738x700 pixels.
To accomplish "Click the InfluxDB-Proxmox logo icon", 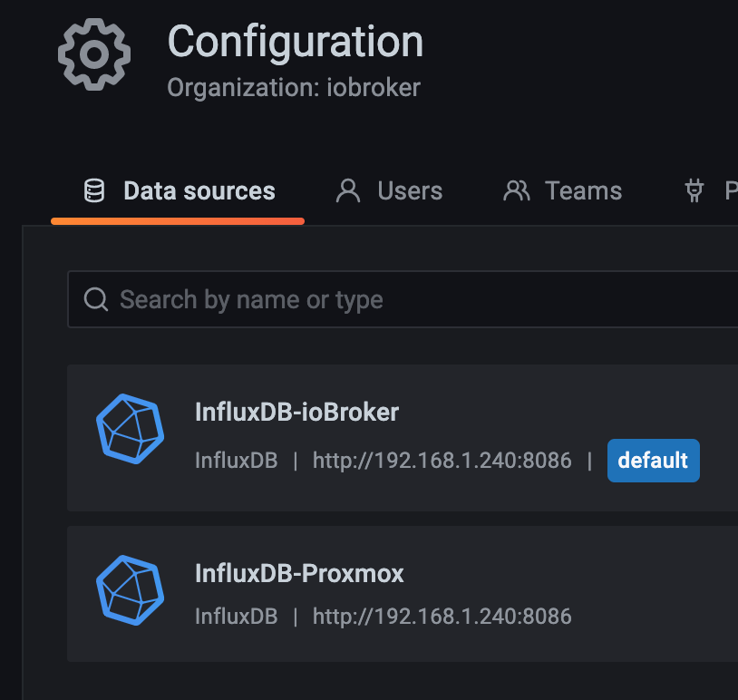I will click(130, 590).
